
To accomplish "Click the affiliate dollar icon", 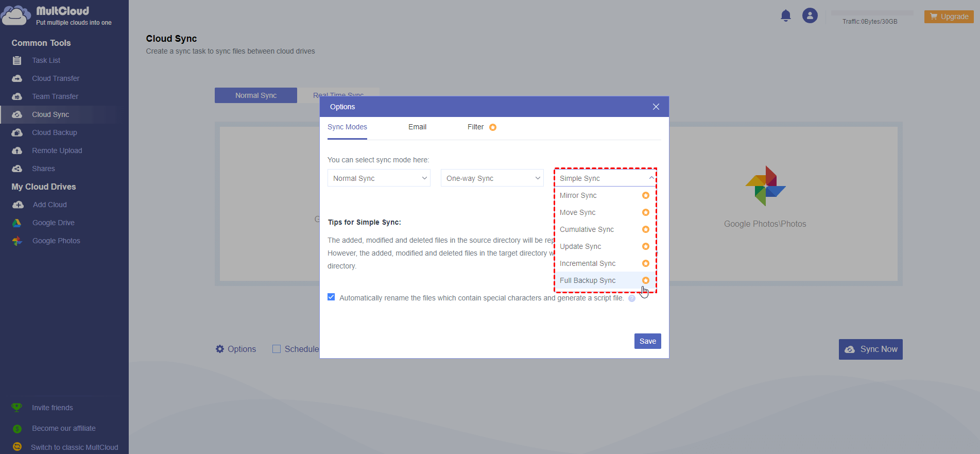I will [x=17, y=429].
